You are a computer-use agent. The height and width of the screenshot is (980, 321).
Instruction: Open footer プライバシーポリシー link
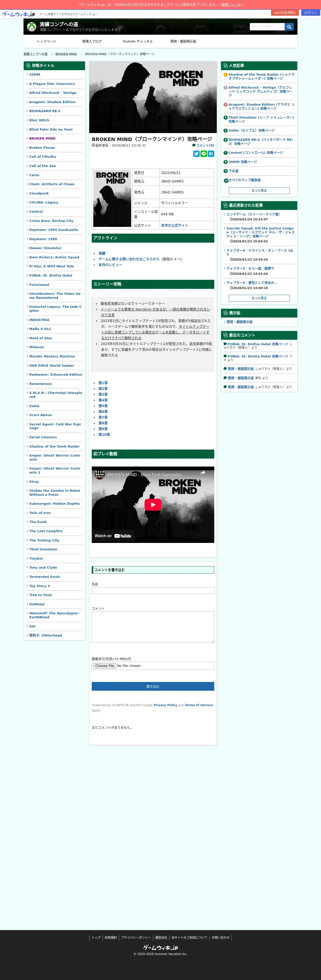[x=136, y=937]
